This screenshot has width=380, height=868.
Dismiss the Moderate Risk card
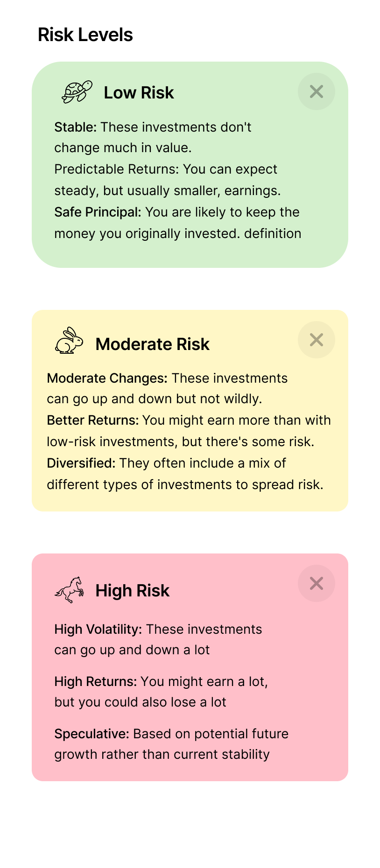click(x=317, y=340)
